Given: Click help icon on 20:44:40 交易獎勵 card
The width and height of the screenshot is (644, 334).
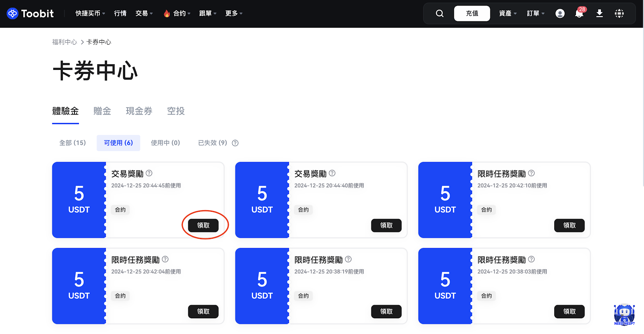Looking at the screenshot, I should coord(332,173).
